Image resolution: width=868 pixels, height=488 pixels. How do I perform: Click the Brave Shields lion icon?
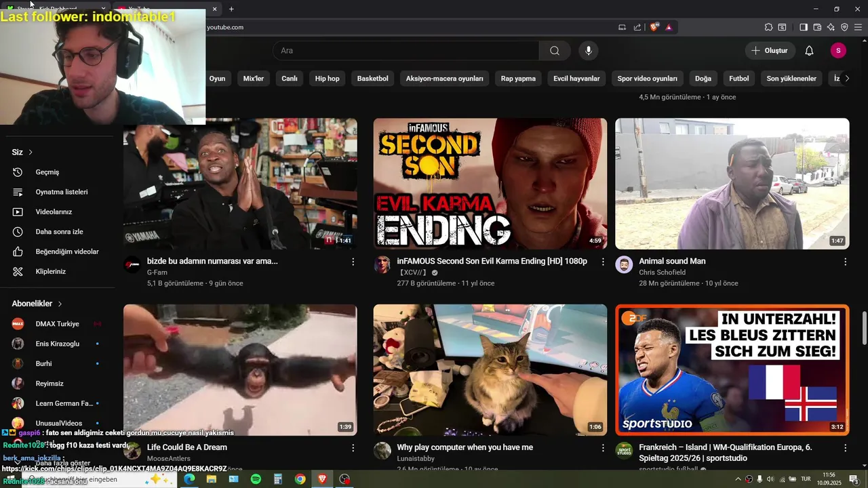pos(654,27)
